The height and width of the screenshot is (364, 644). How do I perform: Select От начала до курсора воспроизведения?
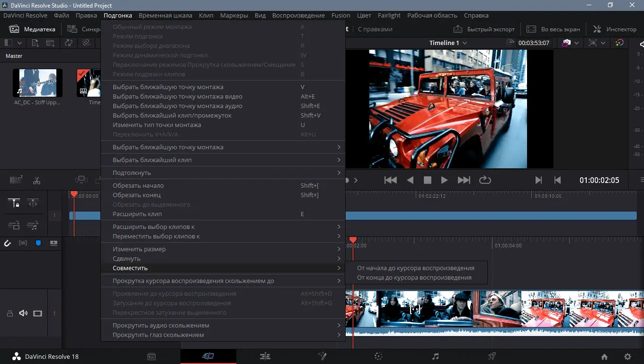[416, 268]
